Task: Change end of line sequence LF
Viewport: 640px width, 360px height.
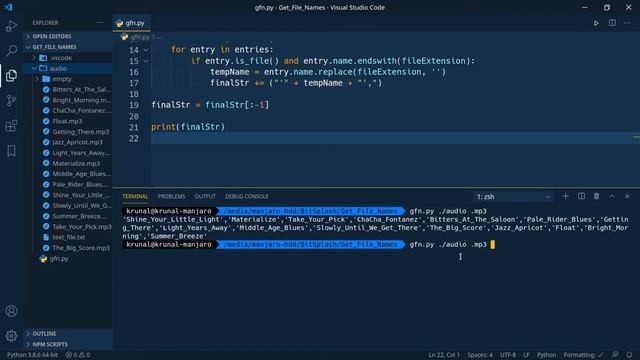Action: (x=526, y=355)
